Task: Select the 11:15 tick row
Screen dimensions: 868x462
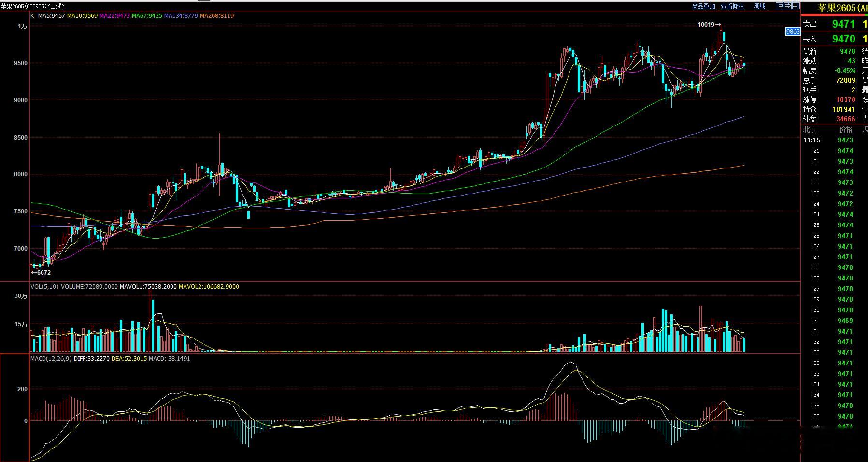Action: point(834,140)
